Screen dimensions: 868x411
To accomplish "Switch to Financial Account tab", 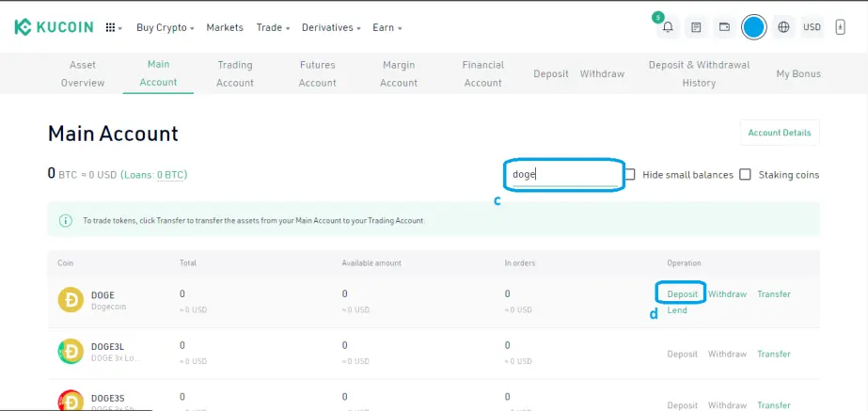I will [x=482, y=73].
